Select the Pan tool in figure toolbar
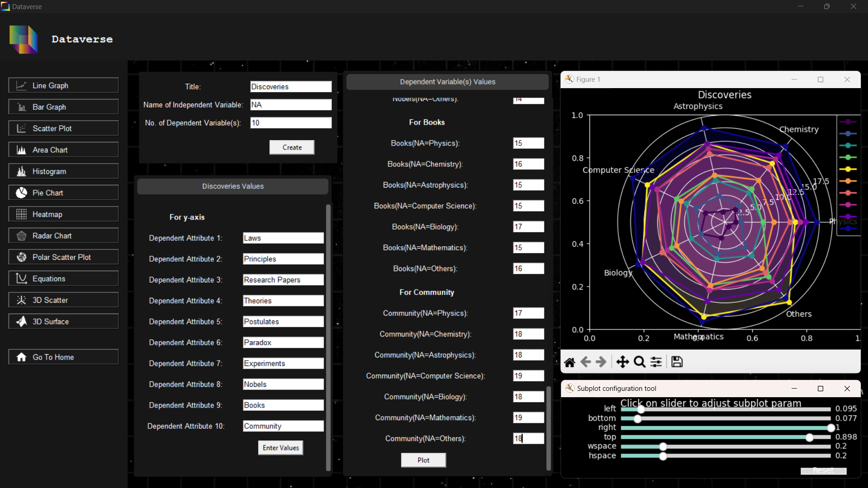The width and height of the screenshot is (868, 488). coord(623,362)
